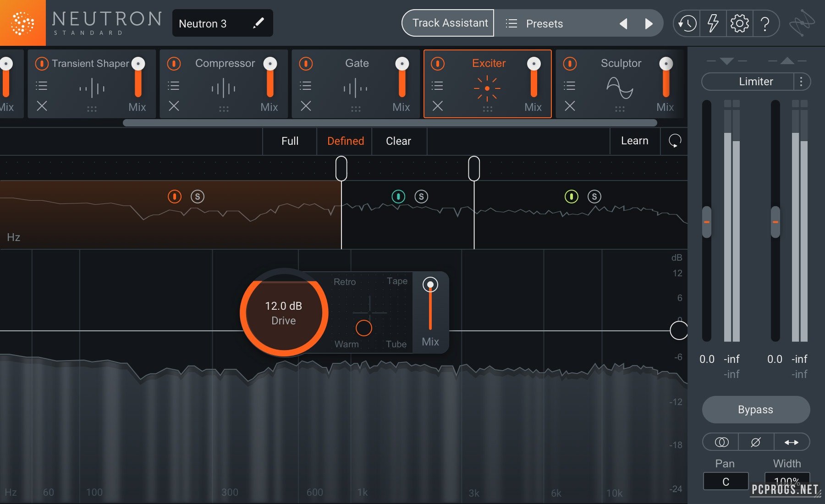
Task: Click the Retro/Tape/Warm/Tube XY pad dot
Action: pos(363,328)
